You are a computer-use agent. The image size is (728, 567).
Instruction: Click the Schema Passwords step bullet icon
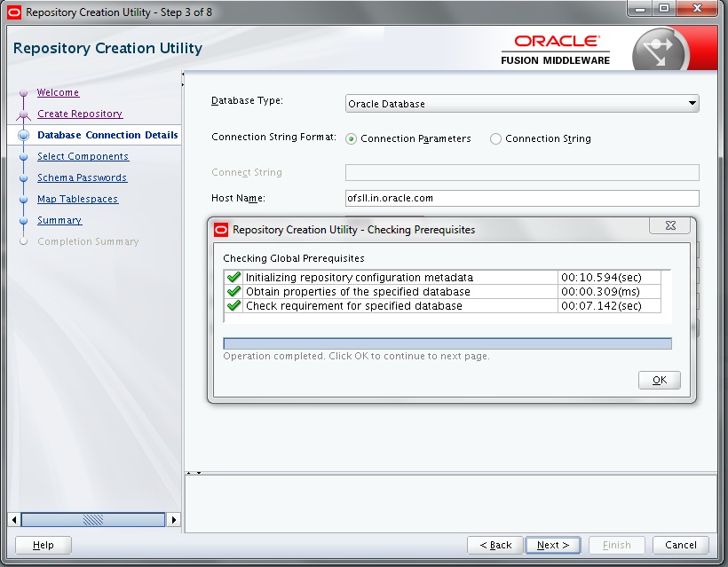point(23,178)
